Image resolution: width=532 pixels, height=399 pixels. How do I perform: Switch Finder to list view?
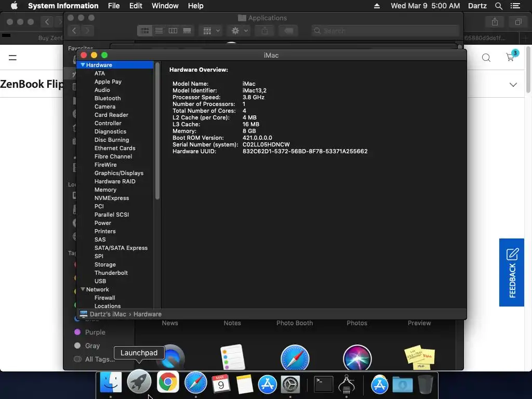point(159,31)
